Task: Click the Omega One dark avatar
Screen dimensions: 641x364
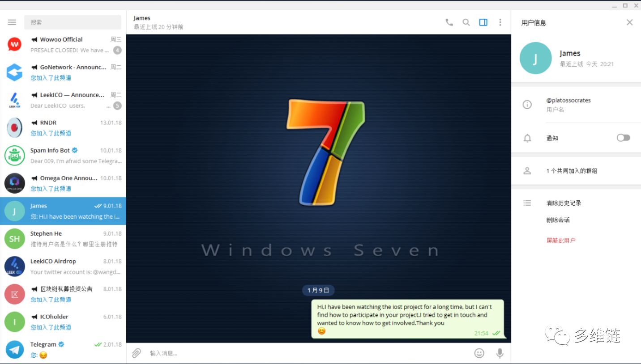Action: (x=14, y=183)
